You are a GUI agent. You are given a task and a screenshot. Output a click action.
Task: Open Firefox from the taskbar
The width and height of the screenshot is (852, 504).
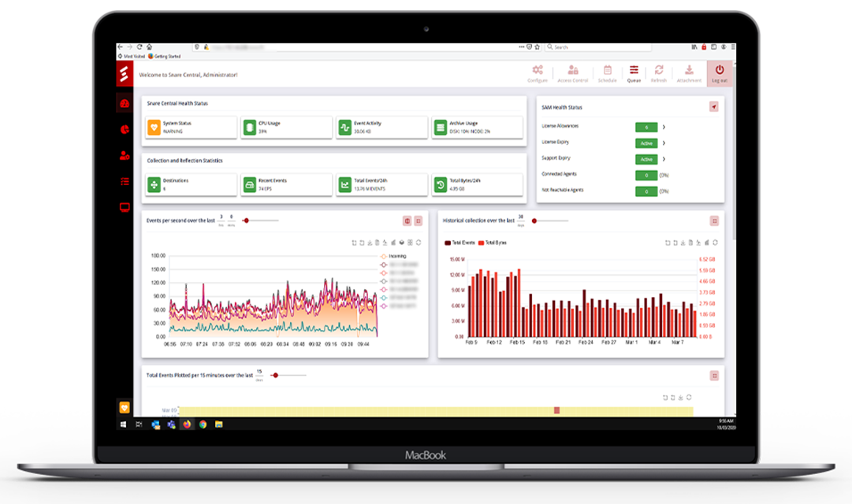(187, 424)
